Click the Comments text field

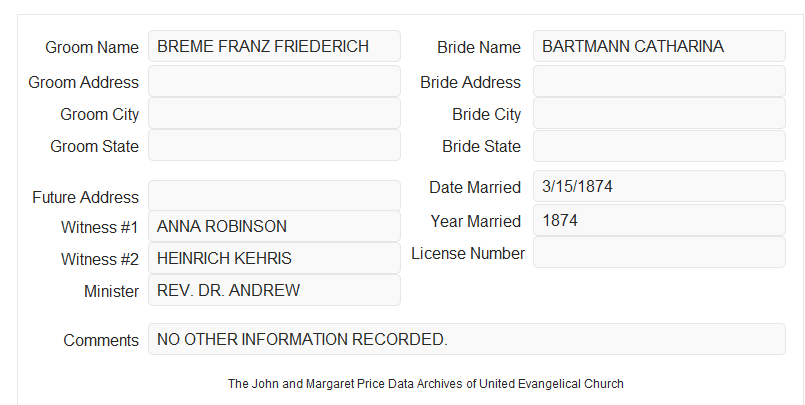[x=467, y=339]
